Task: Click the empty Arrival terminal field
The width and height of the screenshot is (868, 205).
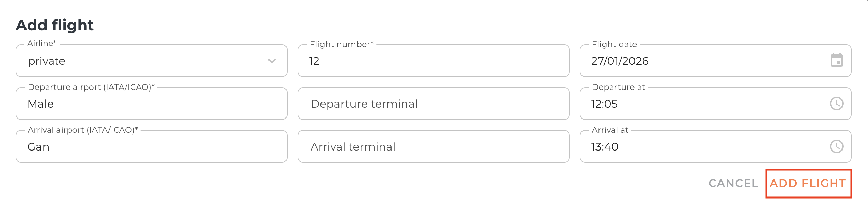Action: [433, 147]
